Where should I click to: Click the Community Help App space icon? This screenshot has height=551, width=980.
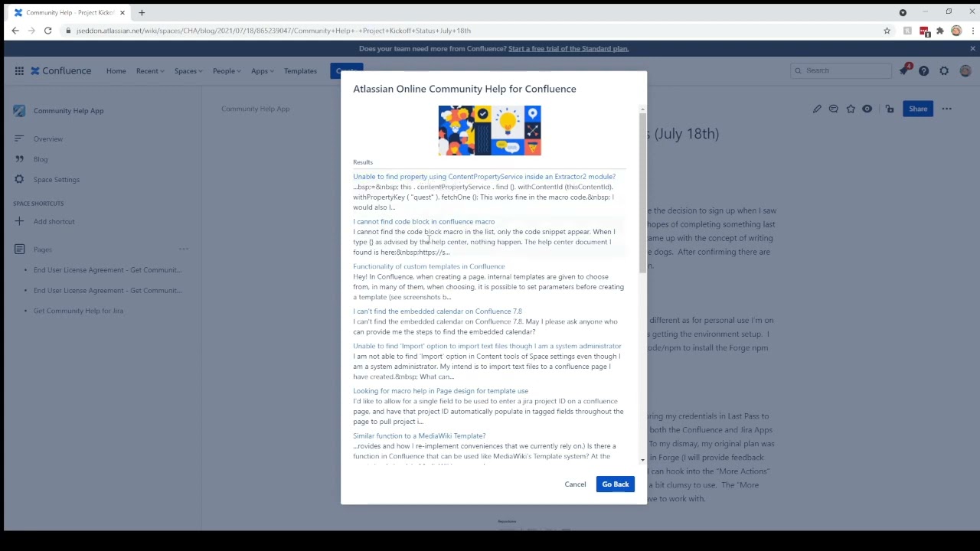19,111
